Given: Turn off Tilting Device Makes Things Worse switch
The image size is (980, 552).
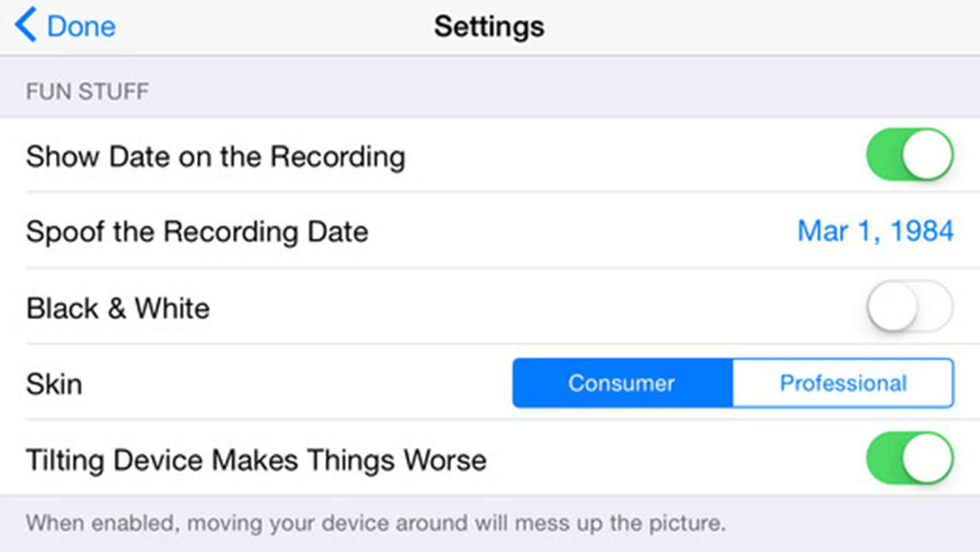Looking at the screenshot, I should tap(909, 458).
